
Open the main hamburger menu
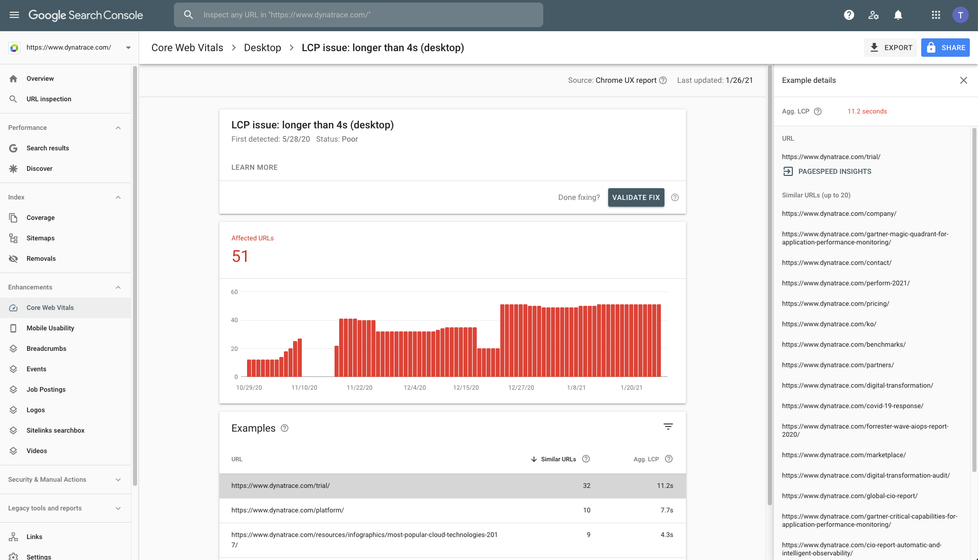point(14,15)
